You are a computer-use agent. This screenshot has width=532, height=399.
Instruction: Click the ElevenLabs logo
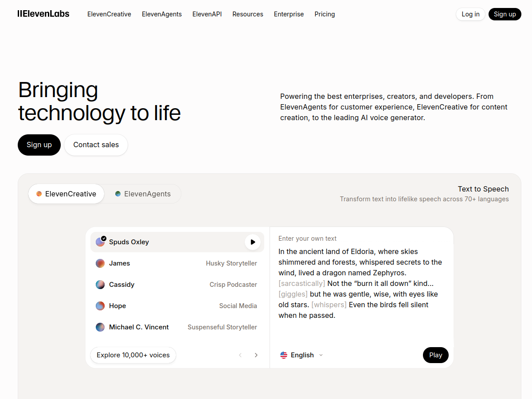click(x=43, y=14)
